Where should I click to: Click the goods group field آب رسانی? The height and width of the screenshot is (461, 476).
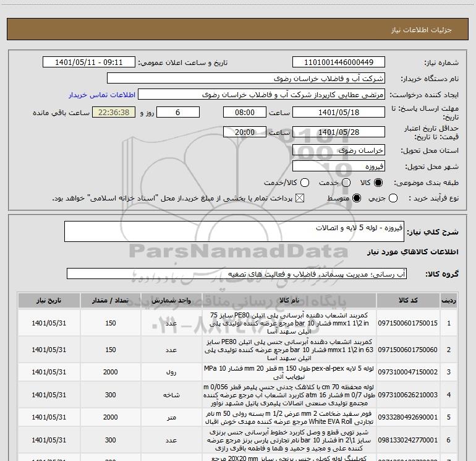coord(237,274)
